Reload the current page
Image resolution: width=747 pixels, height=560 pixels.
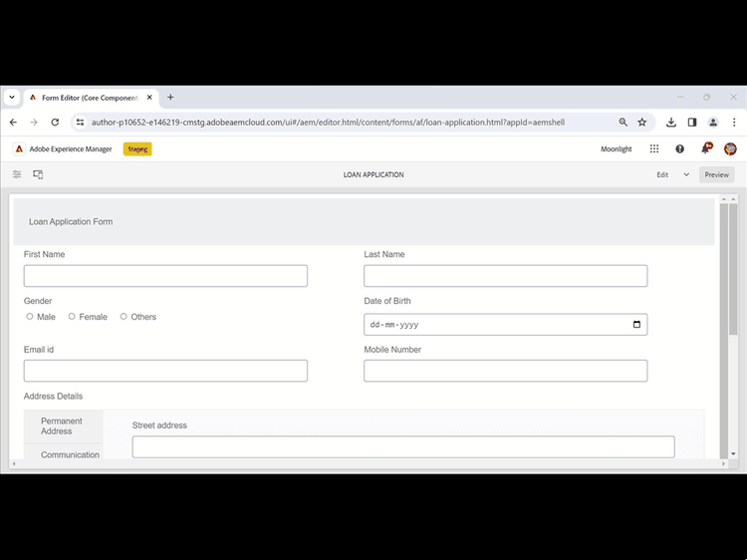tap(55, 123)
